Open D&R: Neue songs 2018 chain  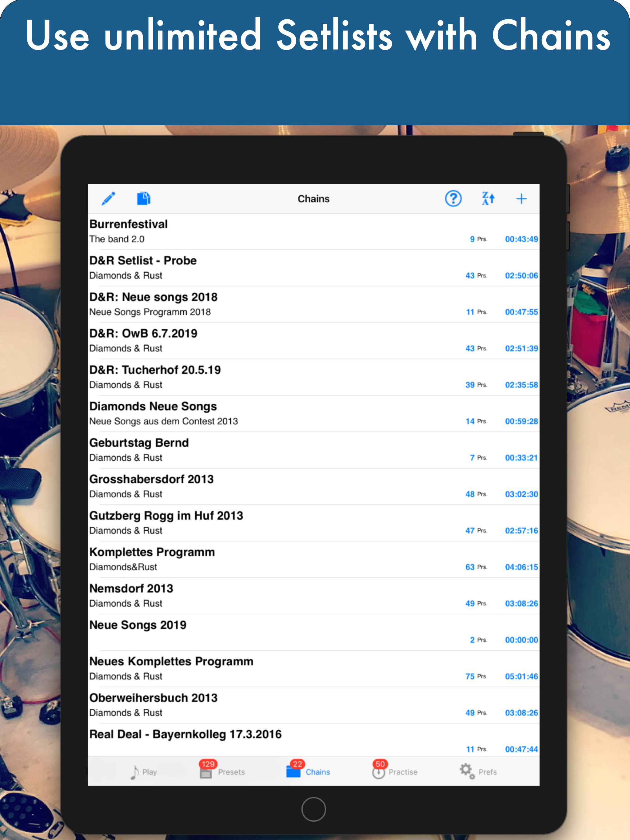point(313,304)
